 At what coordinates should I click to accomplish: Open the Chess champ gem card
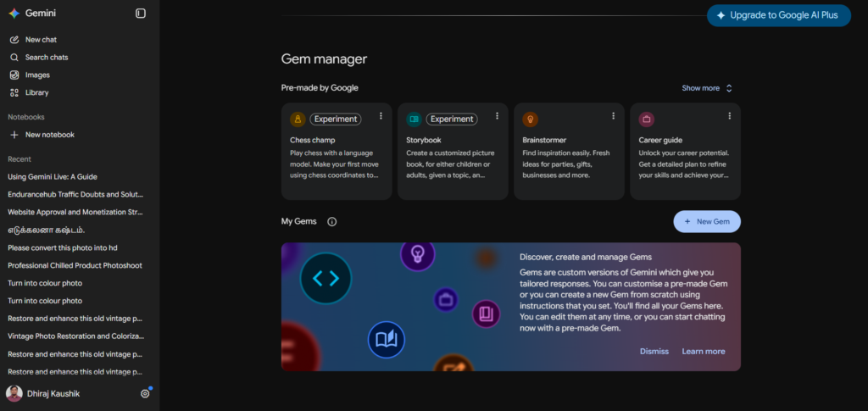tap(337, 152)
